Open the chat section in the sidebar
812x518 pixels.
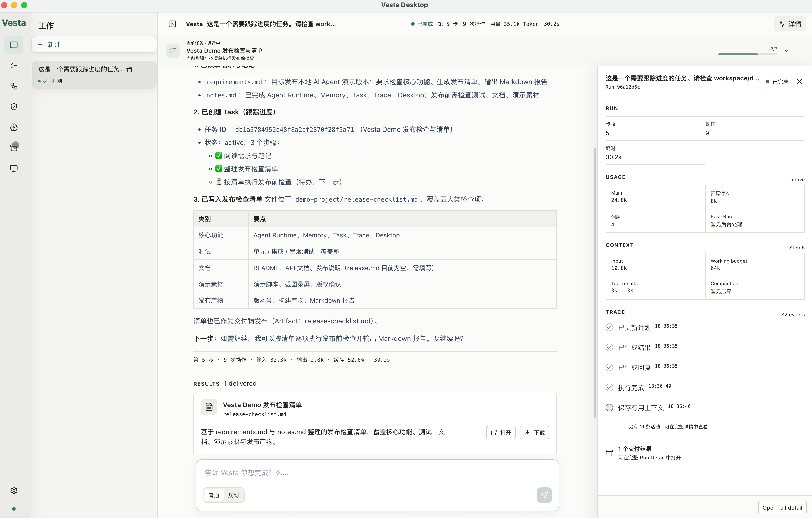14,45
